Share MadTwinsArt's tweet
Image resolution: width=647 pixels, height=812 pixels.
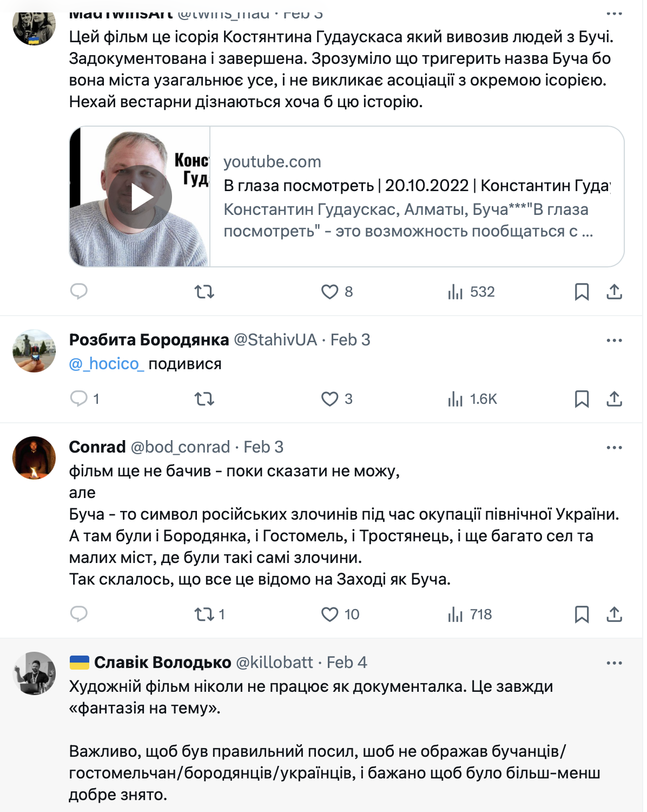coord(615,292)
